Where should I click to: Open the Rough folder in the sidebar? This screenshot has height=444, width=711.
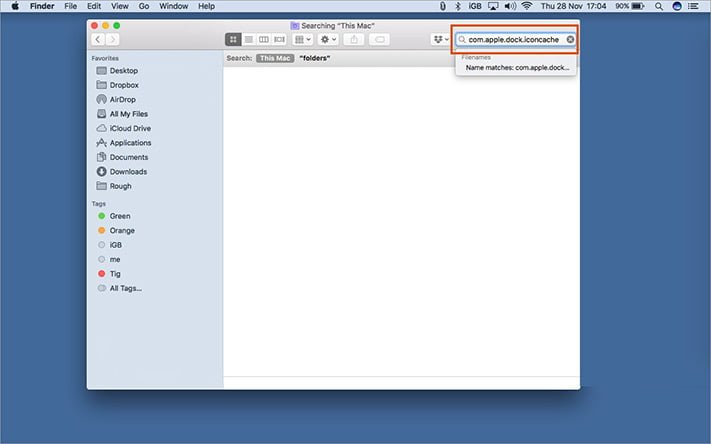114,186
